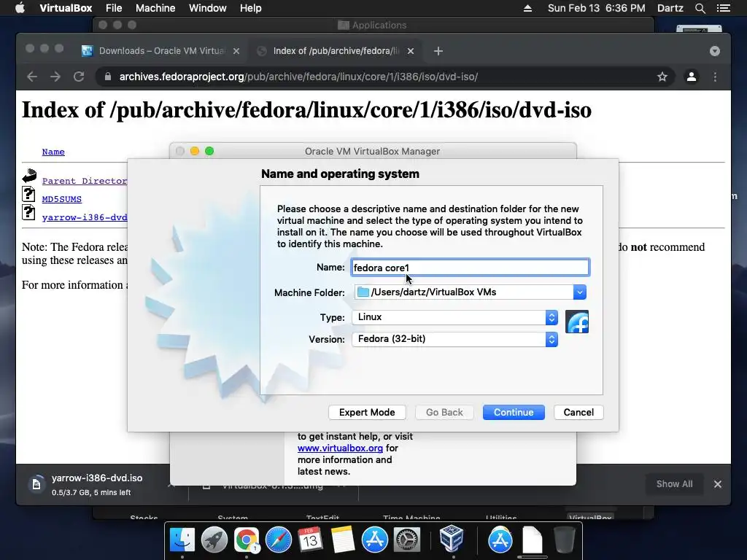
Task: Click the Fedora OS logo icon
Action: [577, 322]
